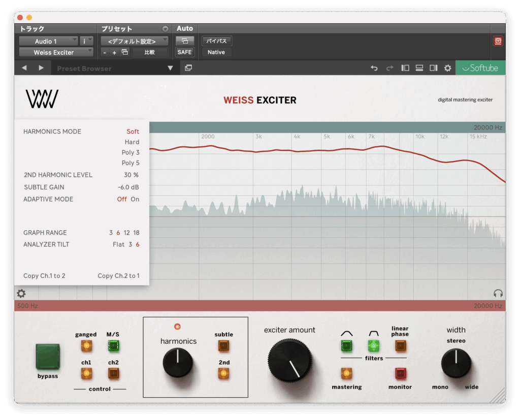Screen dimensions: 520x420
Task: Select the ch1 control button
Action: (86, 374)
